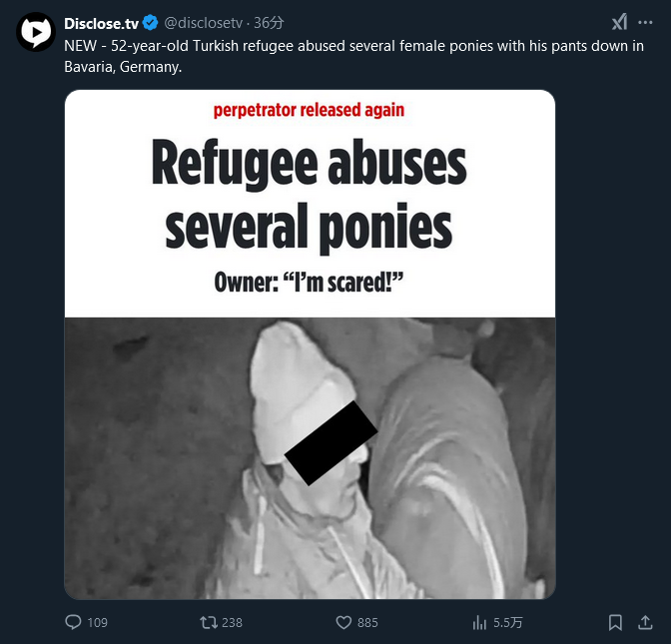Click the like count 885
Viewport: 671px width, 644px height.
pos(367,623)
